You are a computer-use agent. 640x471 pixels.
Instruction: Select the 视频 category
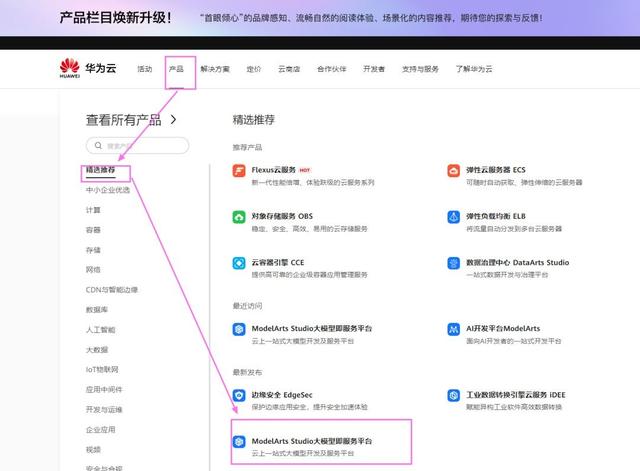[x=93, y=450]
